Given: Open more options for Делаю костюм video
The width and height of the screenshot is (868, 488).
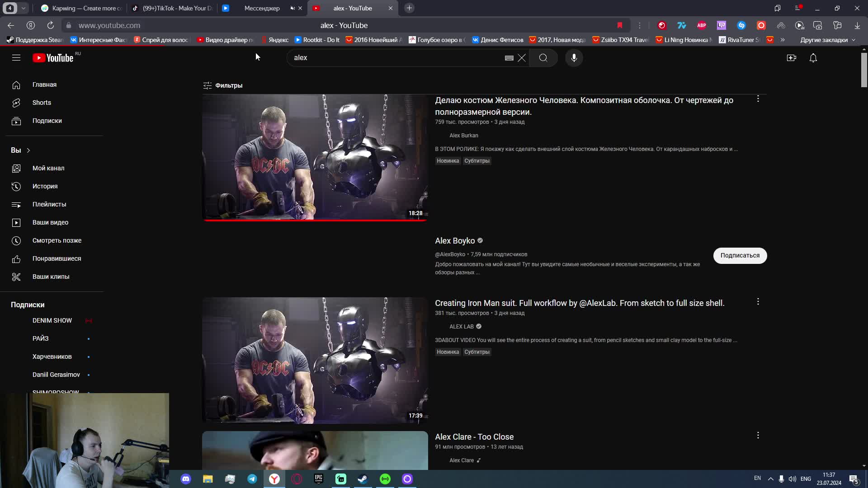Looking at the screenshot, I should tap(758, 99).
